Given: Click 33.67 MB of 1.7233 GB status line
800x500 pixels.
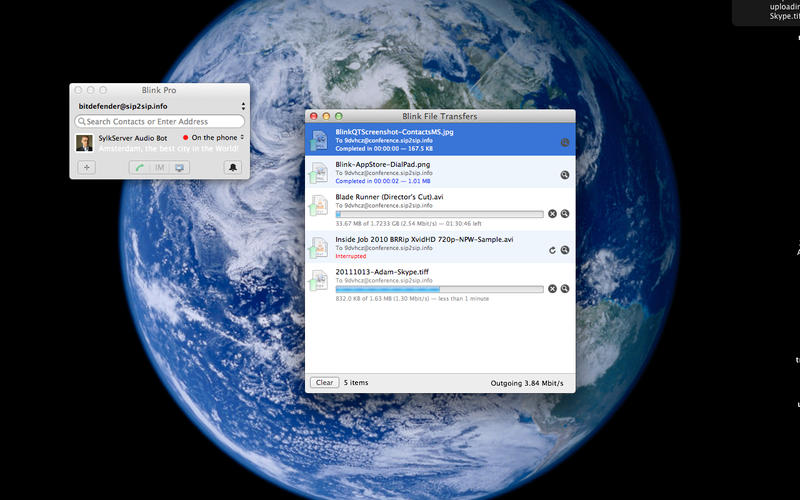Looking at the screenshot, I should tap(408, 223).
